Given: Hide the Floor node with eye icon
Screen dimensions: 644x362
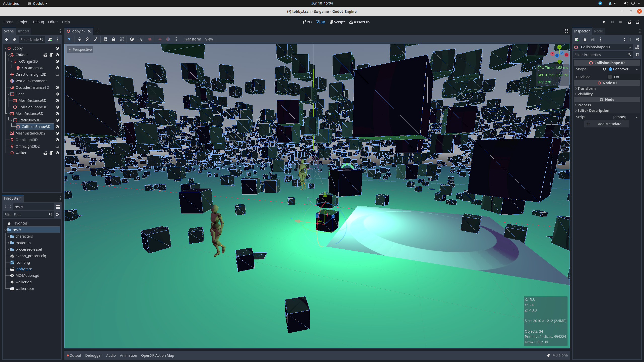Looking at the screenshot, I should click(57, 94).
